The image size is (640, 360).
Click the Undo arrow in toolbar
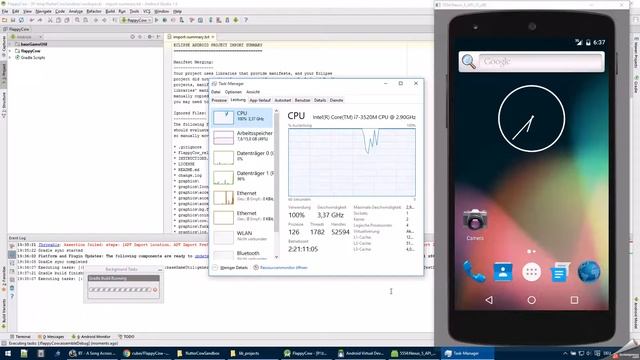click(x=31, y=20)
